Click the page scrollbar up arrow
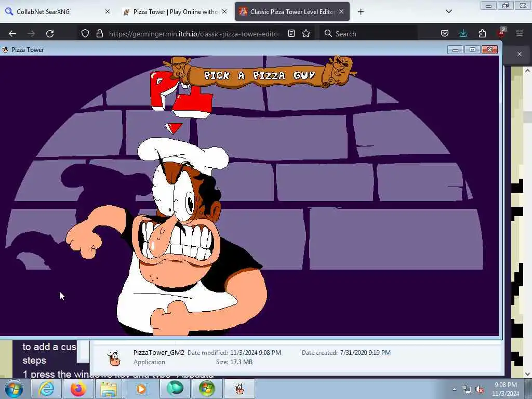532x399 pixels. [527, 71]
